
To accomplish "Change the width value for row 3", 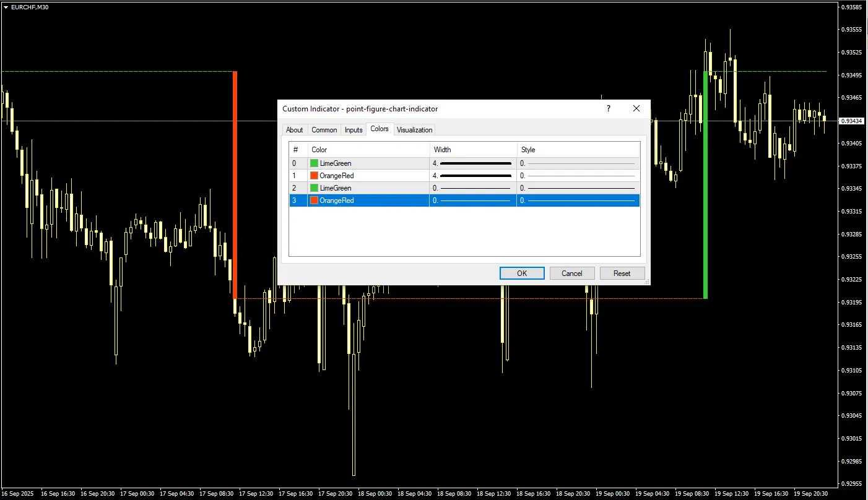I will coord(473,200).
